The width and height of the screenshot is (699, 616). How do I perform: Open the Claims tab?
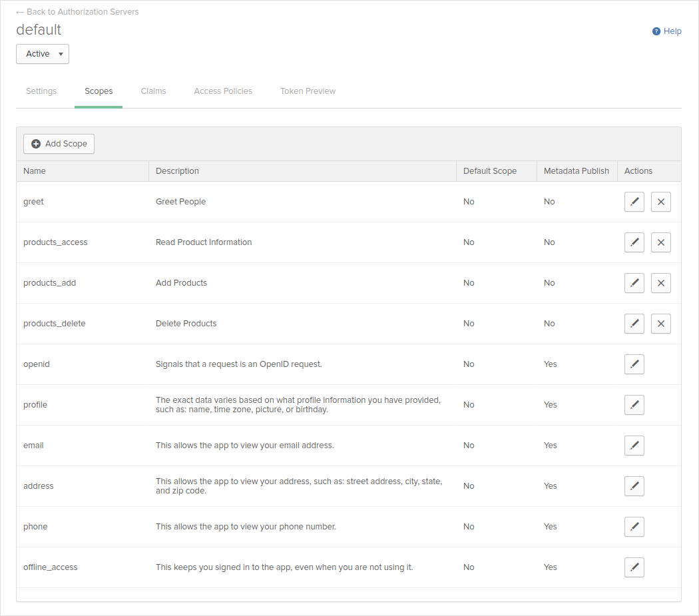pyautogui.click(x=153, y=91)
